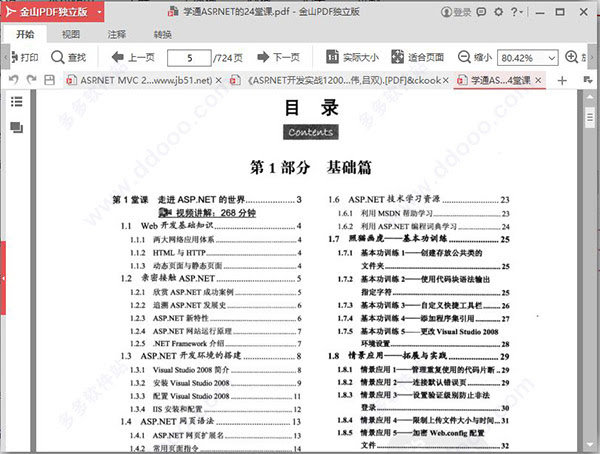The image size is (600, 454).
Task: Click the 登录 login icon
Action: point(456,12)
